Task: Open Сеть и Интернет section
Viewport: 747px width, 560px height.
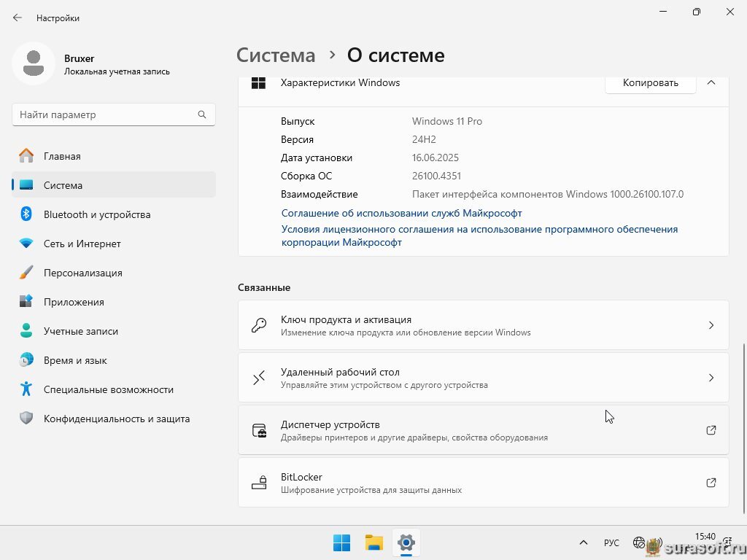Action: (113, 243)
